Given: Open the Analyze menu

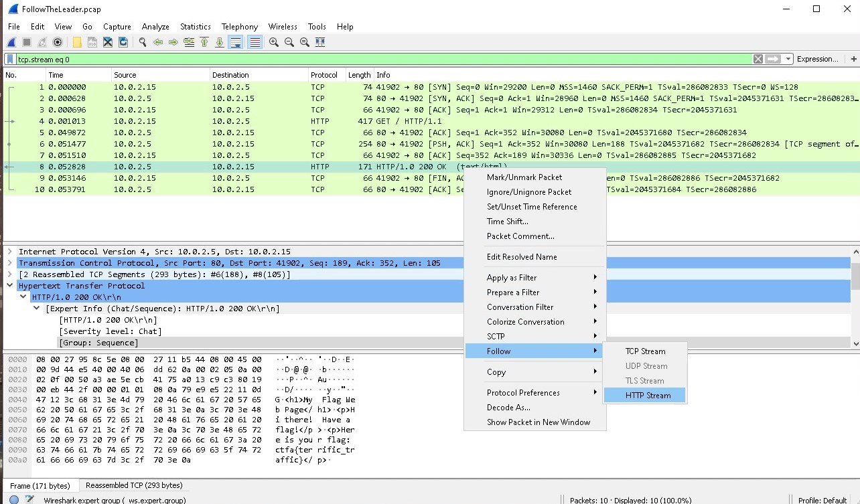Looking at the screenshot, I should pyautogui.click(x=155, y=27).
